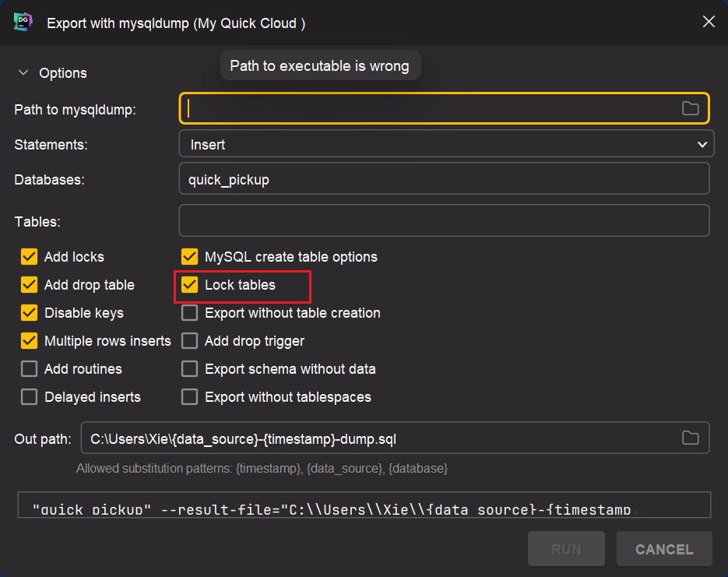Click the empty Tables input field
The image size is (728, 577).
(445, 220)
